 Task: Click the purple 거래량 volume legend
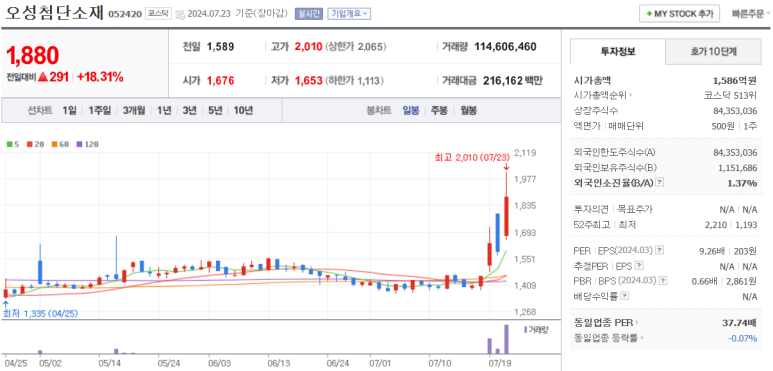(536, 330)
